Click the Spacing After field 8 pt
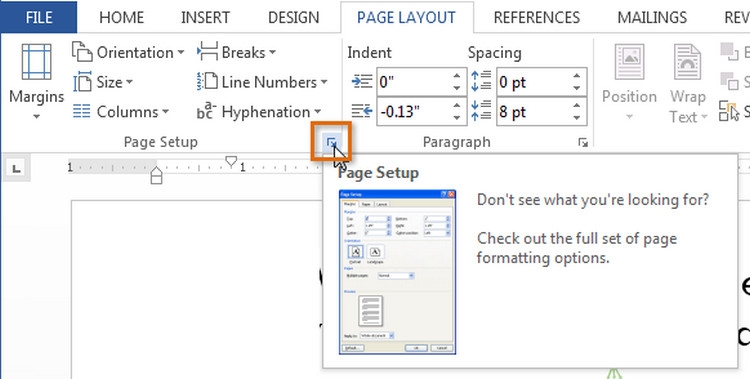The width and height of the screenshot is (750, 379). coord(533,112)
